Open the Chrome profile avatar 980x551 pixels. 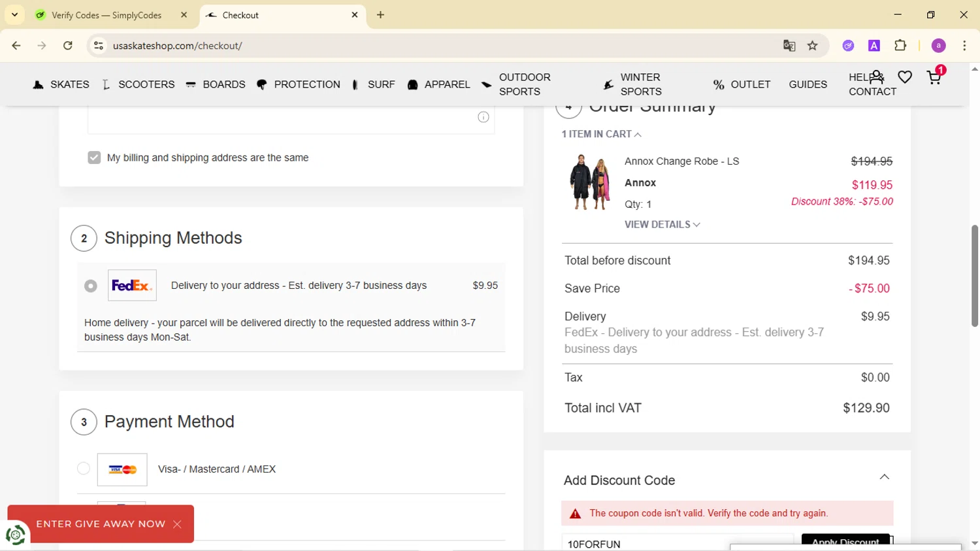click(939, 46)
